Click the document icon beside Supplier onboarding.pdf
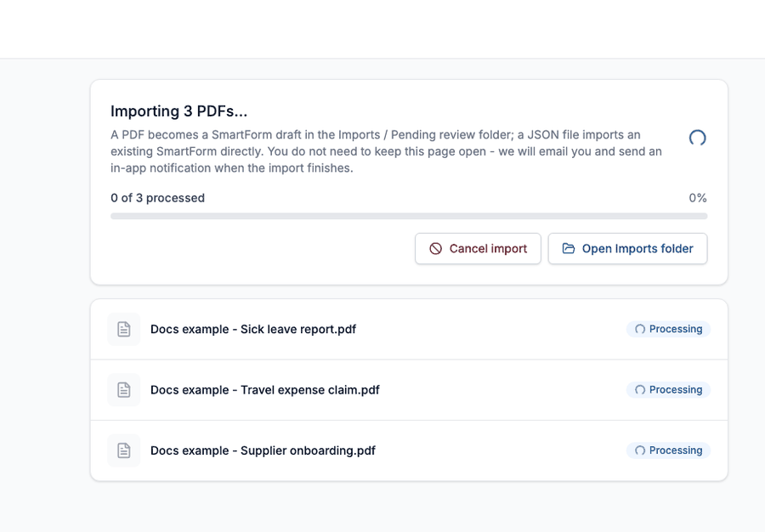 pyautogui.click(x=124, y=450)
